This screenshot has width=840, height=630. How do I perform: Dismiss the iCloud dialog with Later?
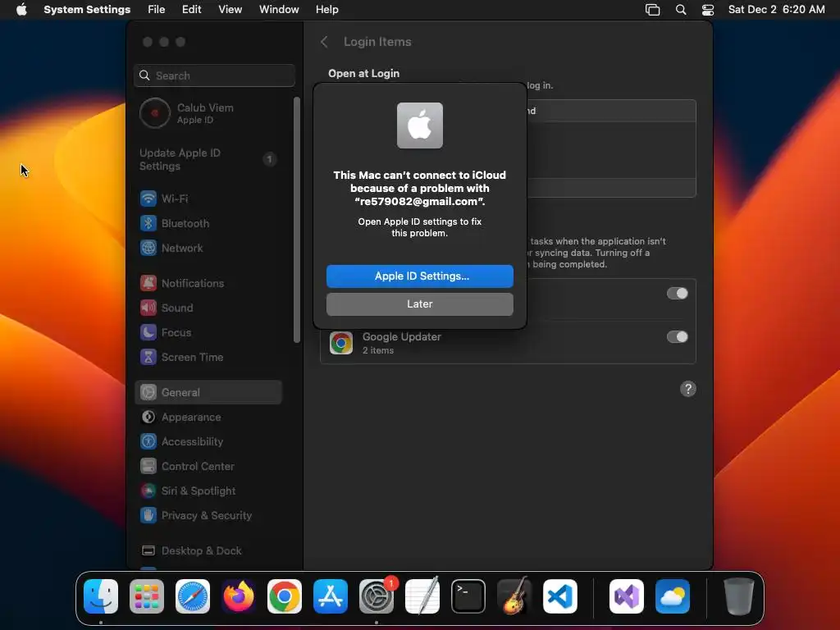point(419,304)
